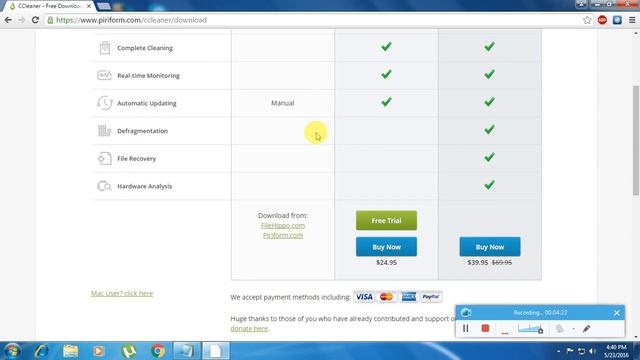Open the media player taskbar icon

[x=98, y=351]
